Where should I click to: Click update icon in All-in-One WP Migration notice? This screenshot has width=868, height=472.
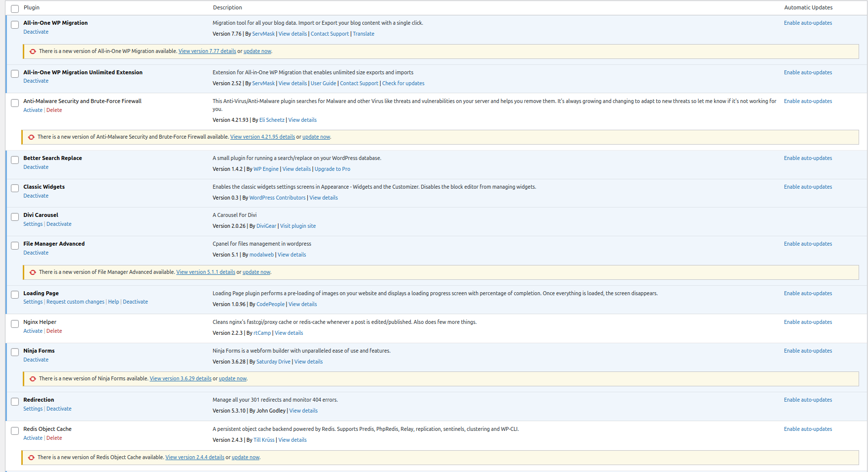33,52
